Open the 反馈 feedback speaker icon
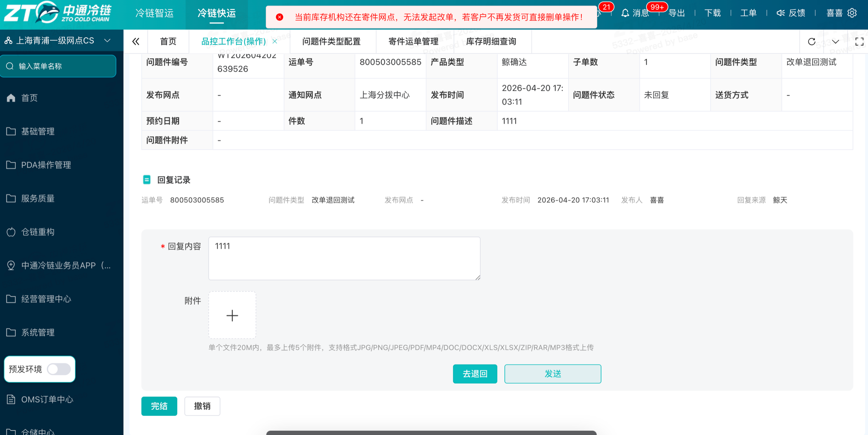Viewport: 868px width, 435px height. [x=780, y=13]
